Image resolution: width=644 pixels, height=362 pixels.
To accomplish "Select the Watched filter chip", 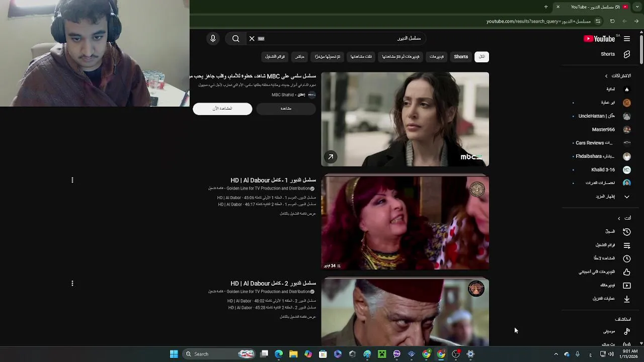I will pos(361,57).
